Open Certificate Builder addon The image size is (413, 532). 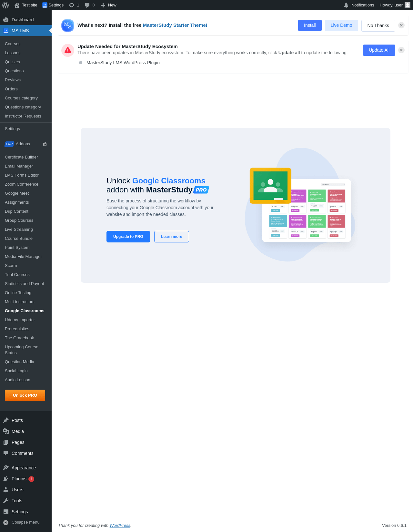[x=21, y=157]
